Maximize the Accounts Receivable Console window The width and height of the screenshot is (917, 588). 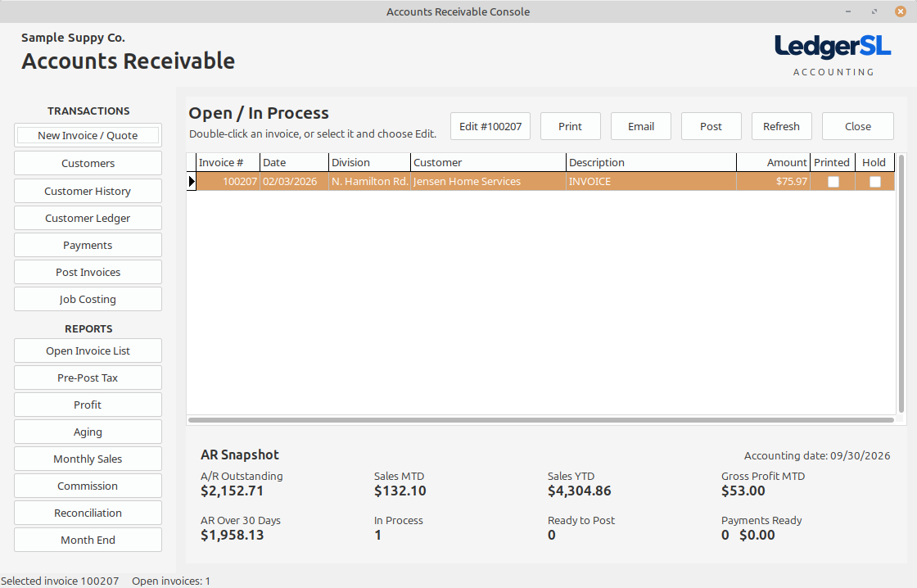[874, 11]
